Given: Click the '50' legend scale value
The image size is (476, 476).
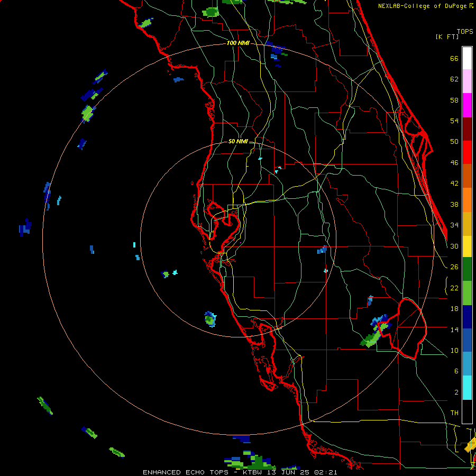Looking at the screenshot, I should (x=454, y=142).
